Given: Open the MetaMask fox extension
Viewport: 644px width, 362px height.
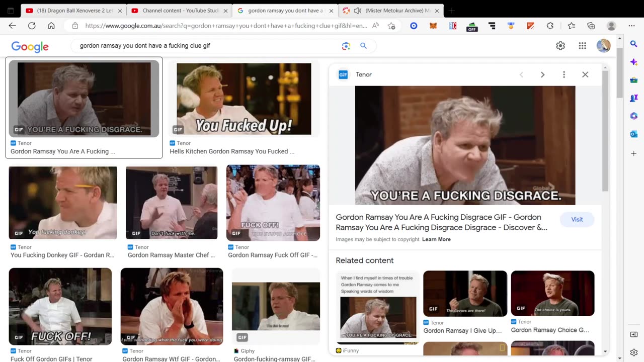Looking at the screenshot, I should click(x=433, y=26).
